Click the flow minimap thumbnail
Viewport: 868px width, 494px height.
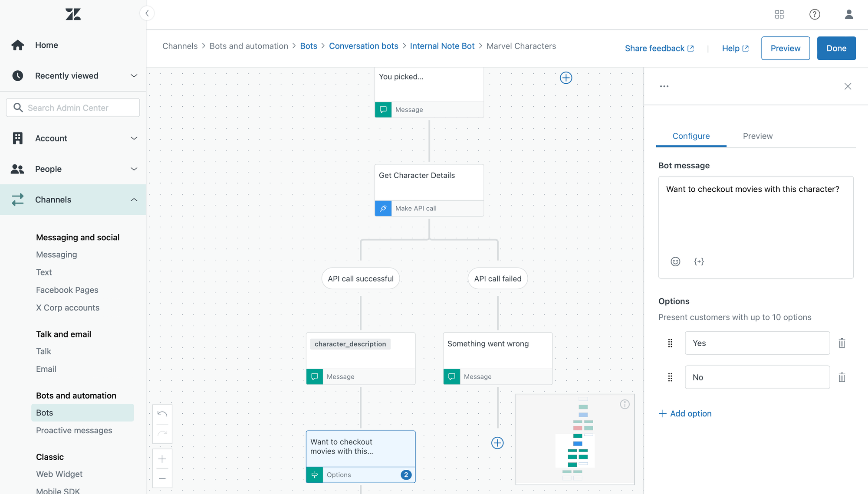coord(575,439)
